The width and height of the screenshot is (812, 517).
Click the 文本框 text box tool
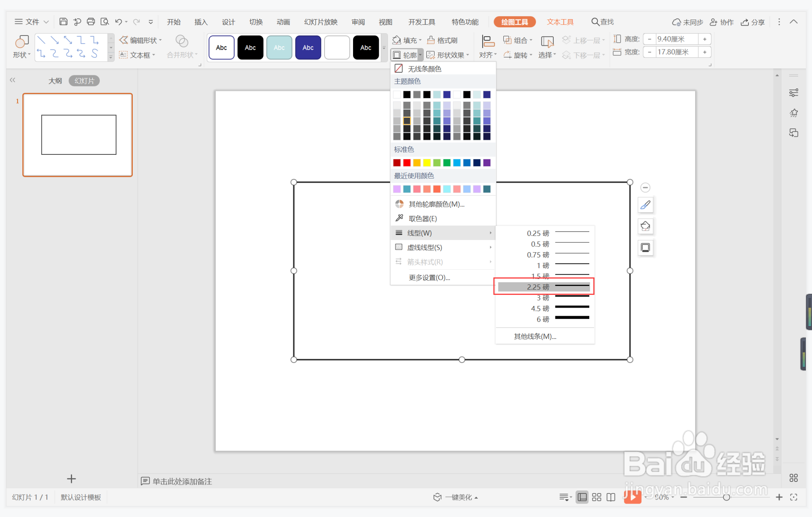click(137, 55)
